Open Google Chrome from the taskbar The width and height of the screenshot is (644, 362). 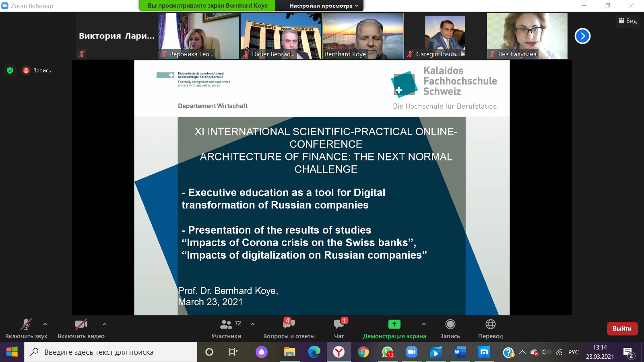(x=363, y=352)
